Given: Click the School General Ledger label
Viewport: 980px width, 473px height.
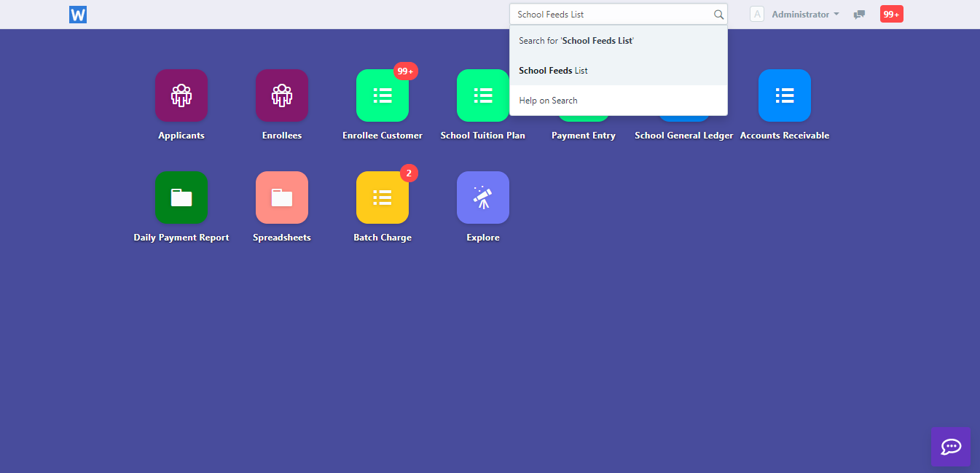Looking at the screenshot, I should pos(684,136).
